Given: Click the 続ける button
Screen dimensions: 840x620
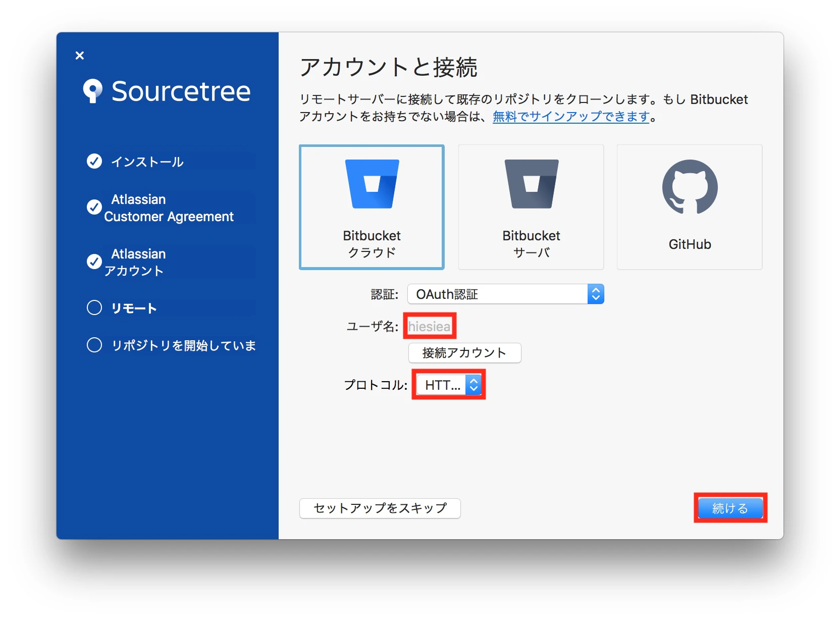Looking at the screenshot, I should [x=730, y=508].
